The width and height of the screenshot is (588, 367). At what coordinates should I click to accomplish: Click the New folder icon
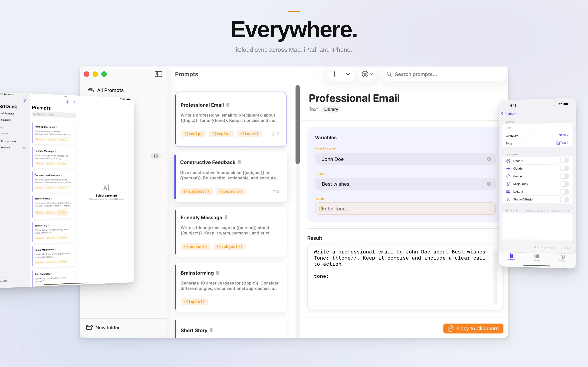(89, 327)
